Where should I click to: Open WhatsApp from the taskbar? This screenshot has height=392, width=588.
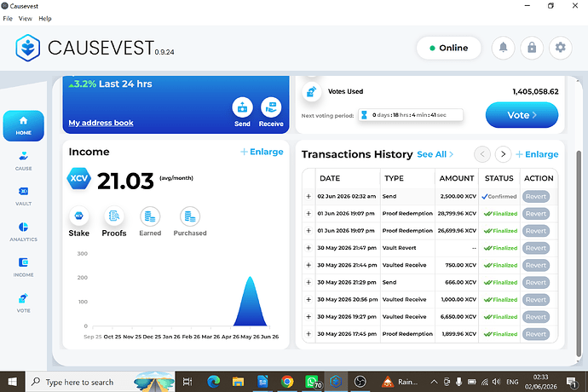(x=313, y=382)
